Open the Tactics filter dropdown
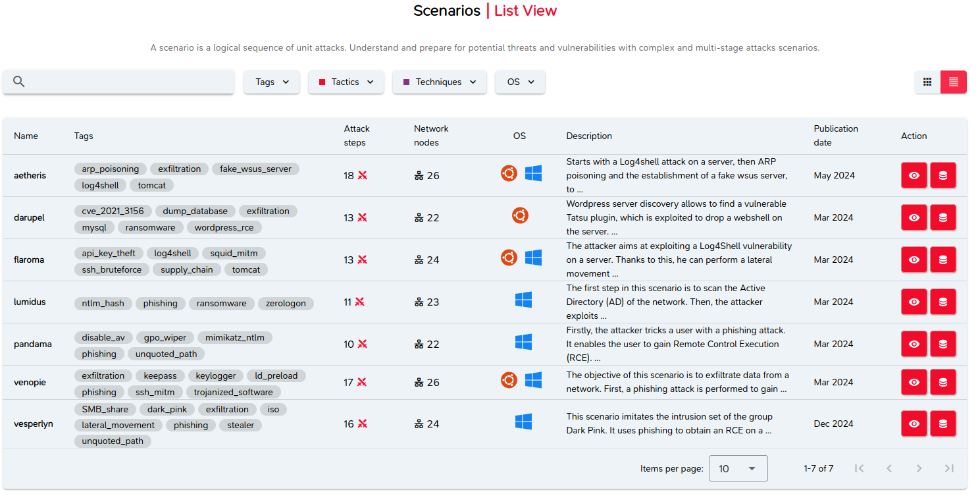This screenshot has height=496, width=980. [x=346, y=82]
